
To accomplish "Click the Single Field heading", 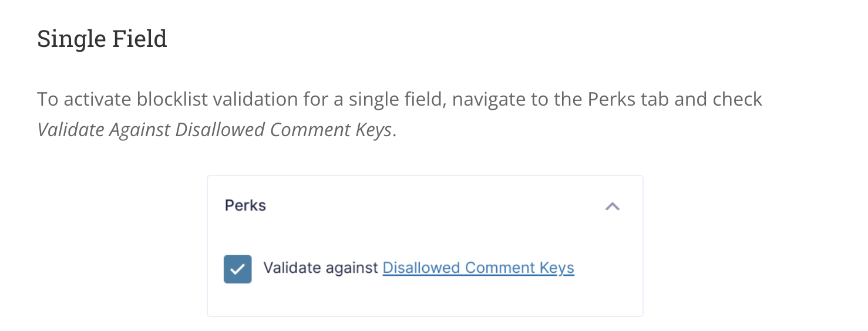I will point(102,39).
